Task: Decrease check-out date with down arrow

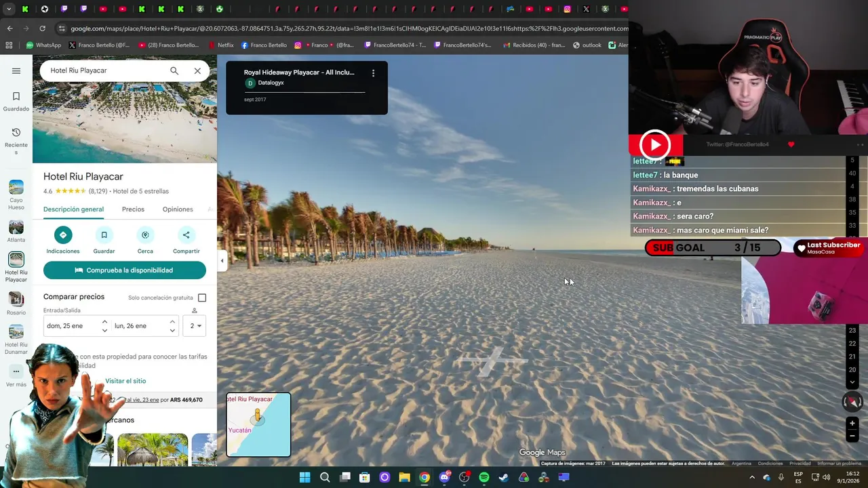Action: [x=172, y=330]
